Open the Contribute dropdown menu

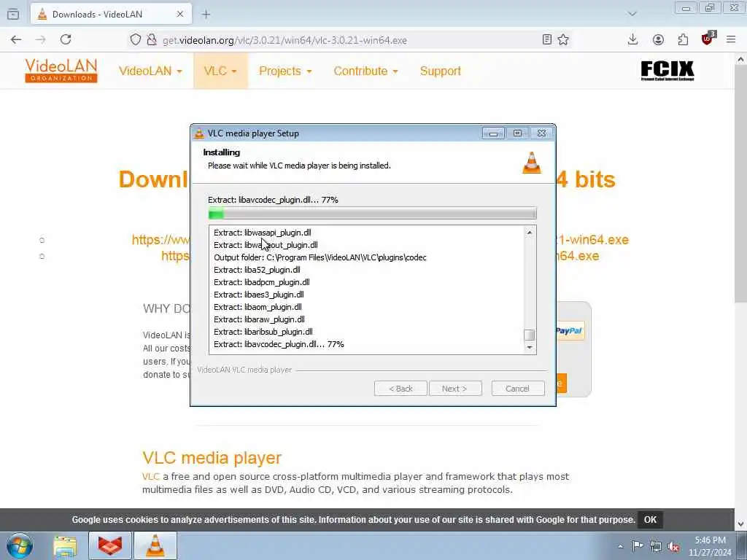pos(365,71)
